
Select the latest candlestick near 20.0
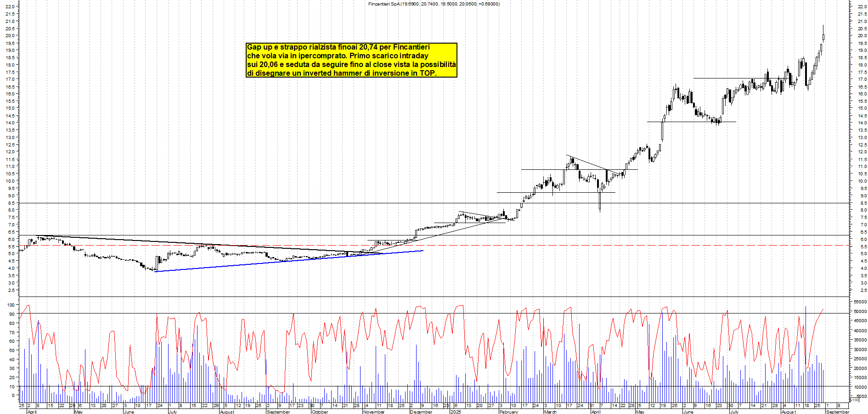click(x=823, y=34)
